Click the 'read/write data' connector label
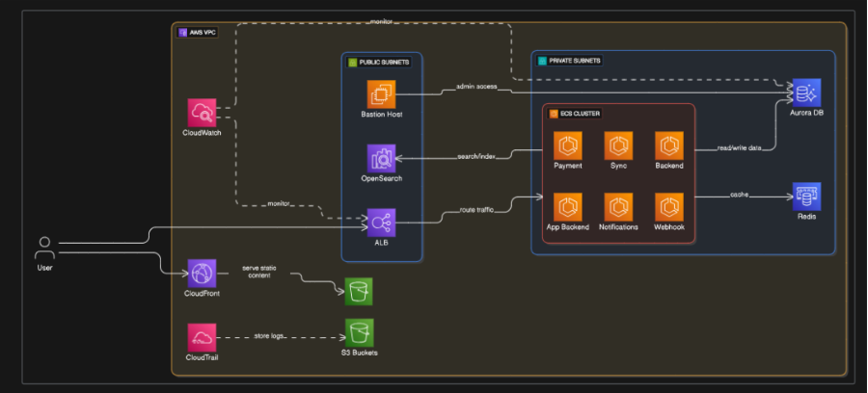The height and width of the screenshot is (393, 868). pos(739,148)
